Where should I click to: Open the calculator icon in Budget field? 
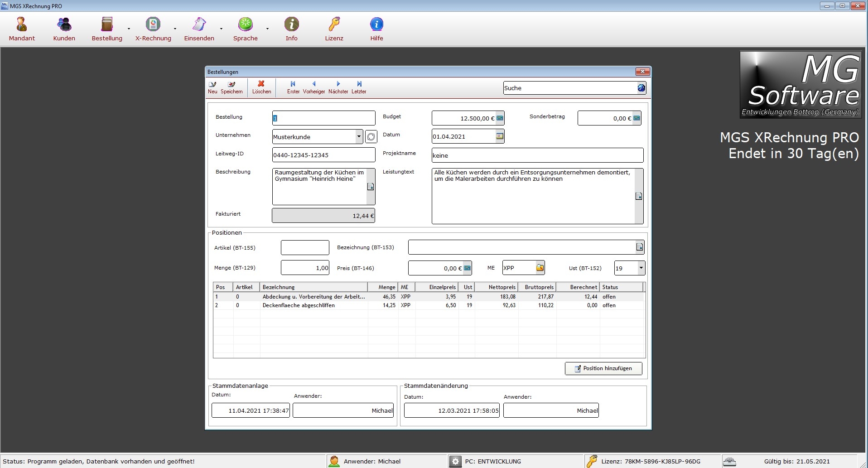coord(500,118)
